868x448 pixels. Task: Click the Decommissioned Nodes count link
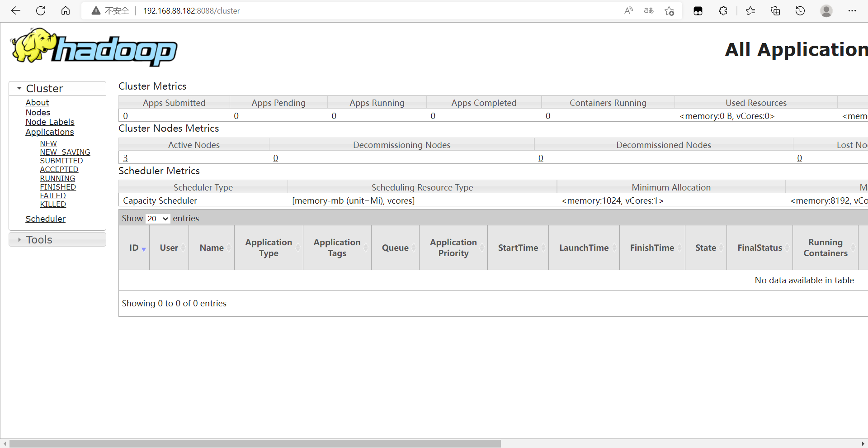[x=541, y=158]
